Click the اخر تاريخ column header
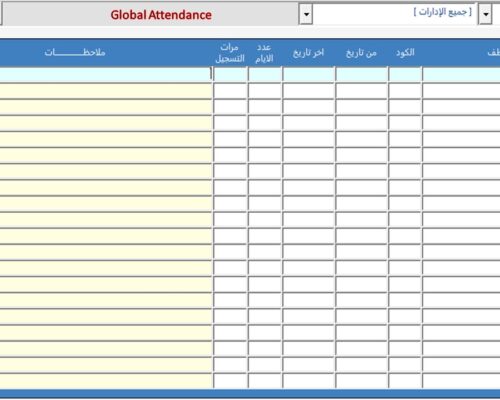The image size is (500, 400). 308,53
